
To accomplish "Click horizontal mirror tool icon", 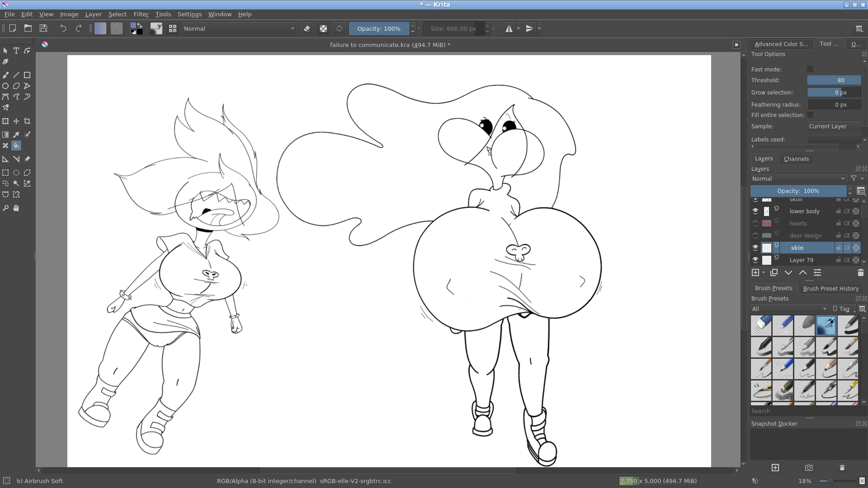I will click(509, 28).
